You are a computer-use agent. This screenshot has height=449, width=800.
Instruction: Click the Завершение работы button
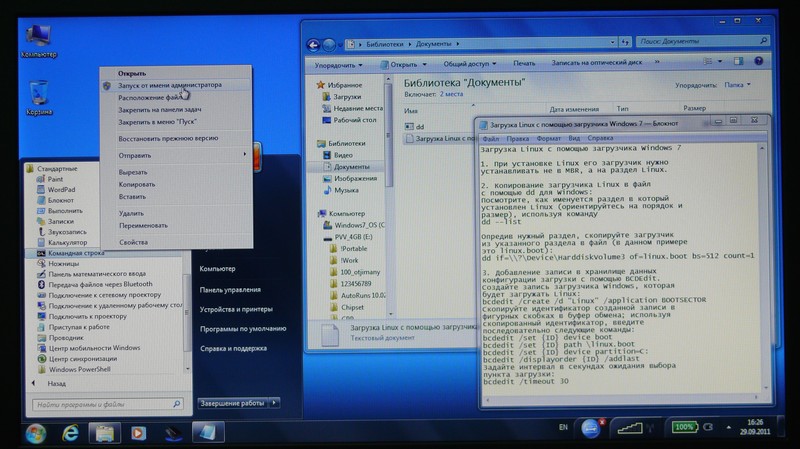[x=233, y=403]
